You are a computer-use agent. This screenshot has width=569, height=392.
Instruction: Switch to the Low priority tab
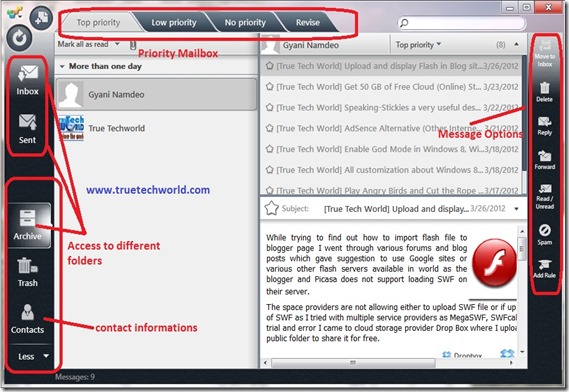(173, 23)
